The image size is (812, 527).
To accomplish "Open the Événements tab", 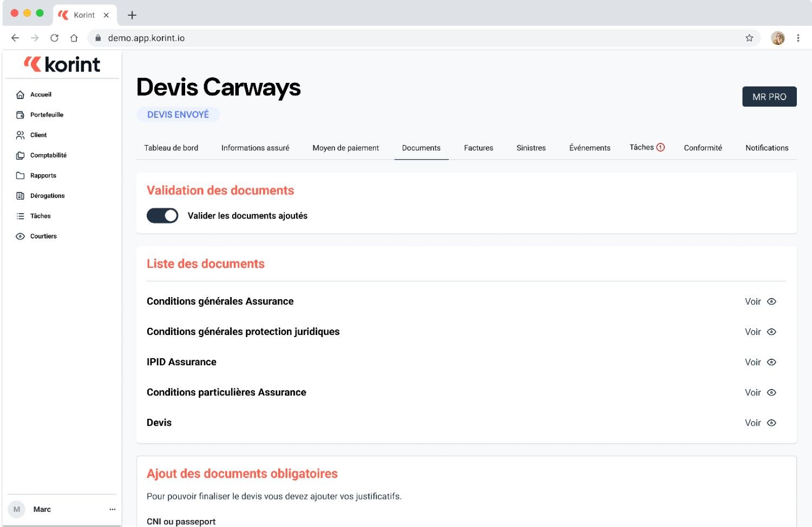I will [590, 148].
